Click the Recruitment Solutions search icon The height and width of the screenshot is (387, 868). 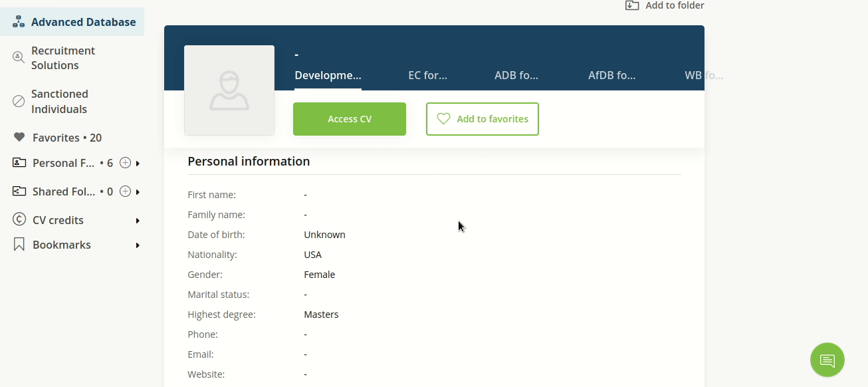coord(19,58)
